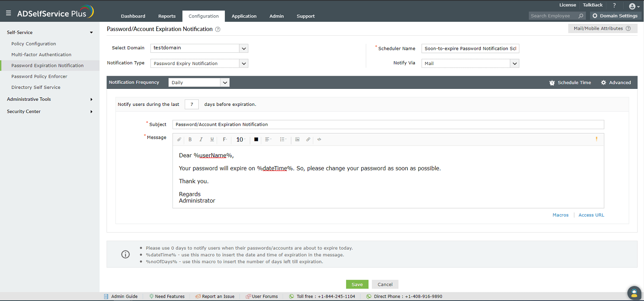The height and width of the screenshot is (301, 644).
Task: Open the Select Domain dropdown
Action: (199, 48)
